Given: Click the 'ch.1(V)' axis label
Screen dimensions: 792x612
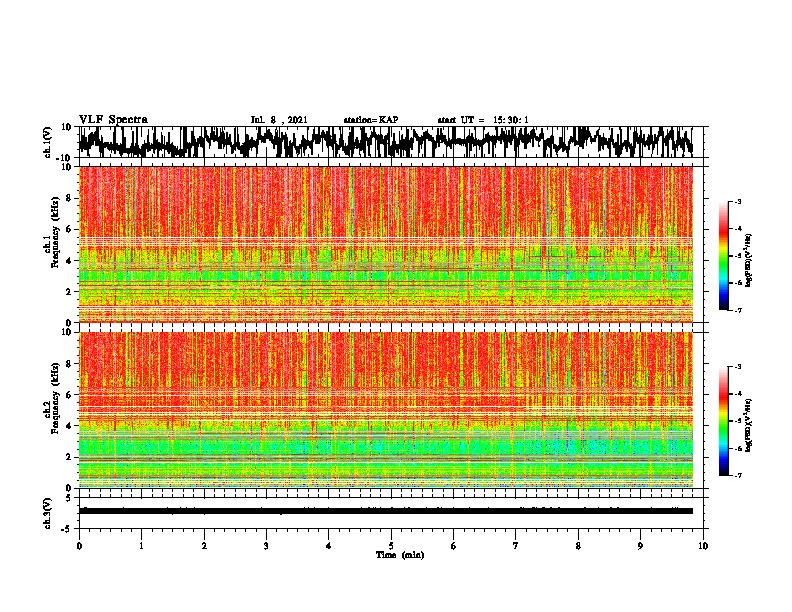Looking at the screenshot, I should click(x=48, y=142).
